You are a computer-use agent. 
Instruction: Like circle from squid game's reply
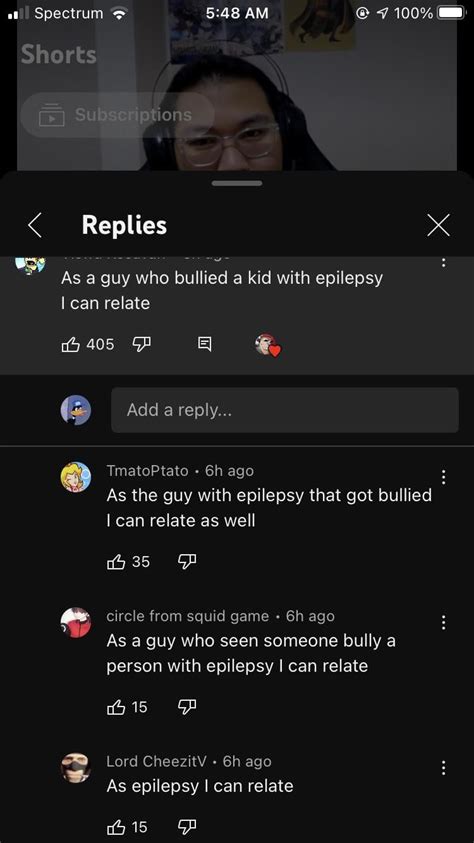click(116, 707)
